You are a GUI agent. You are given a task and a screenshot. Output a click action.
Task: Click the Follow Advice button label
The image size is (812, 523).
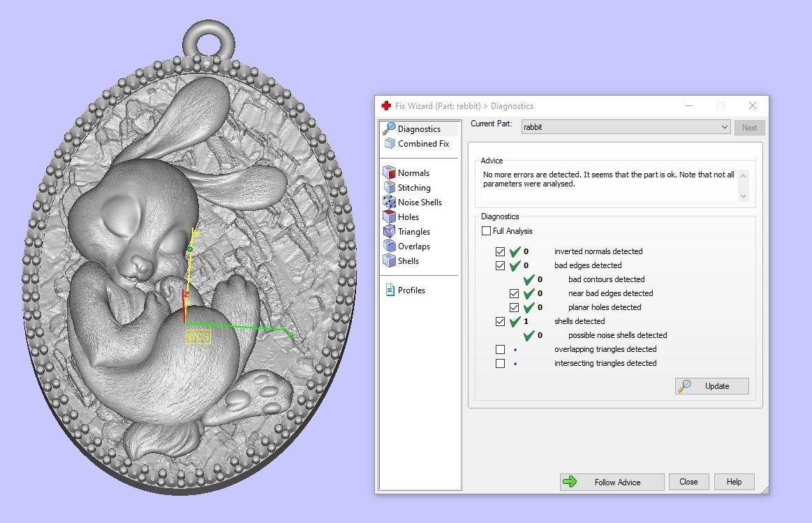pyautogui.click(x=617, y=482)
